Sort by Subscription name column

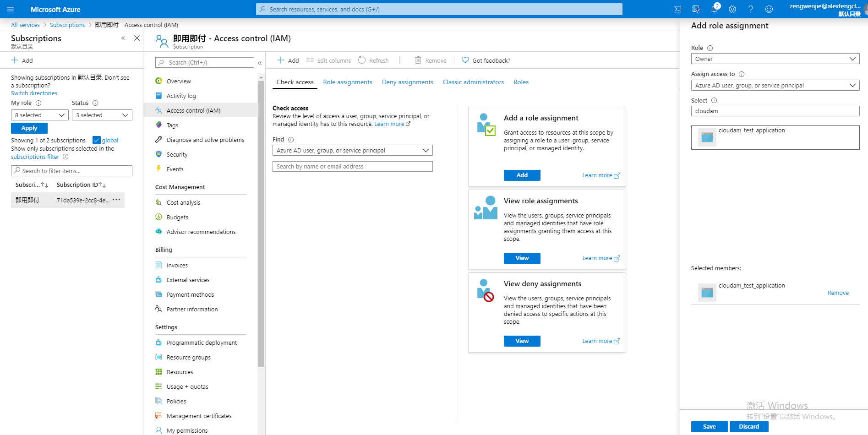point(32,185)
